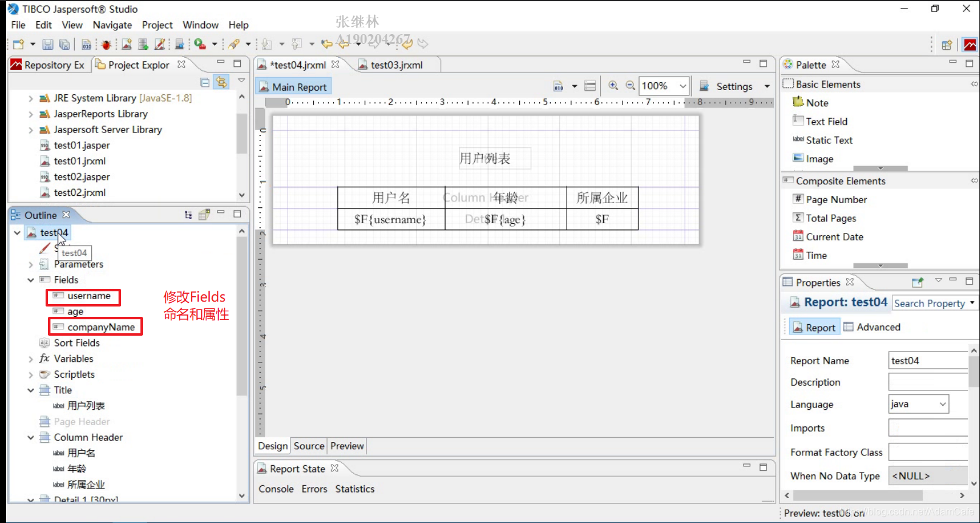Click the Save All icon in toolbar
This screenshot has width=980, height=523.
[64, 44]
